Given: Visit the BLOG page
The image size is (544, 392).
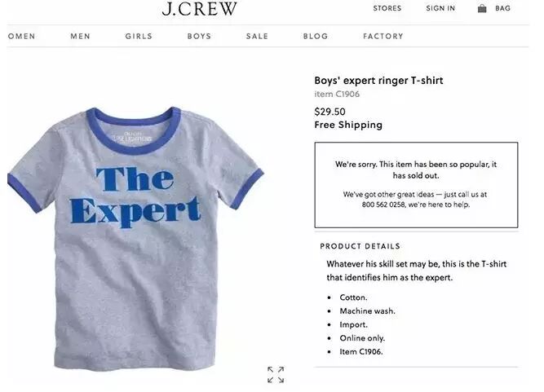Looking at the screenshot, I should (316, 36).
